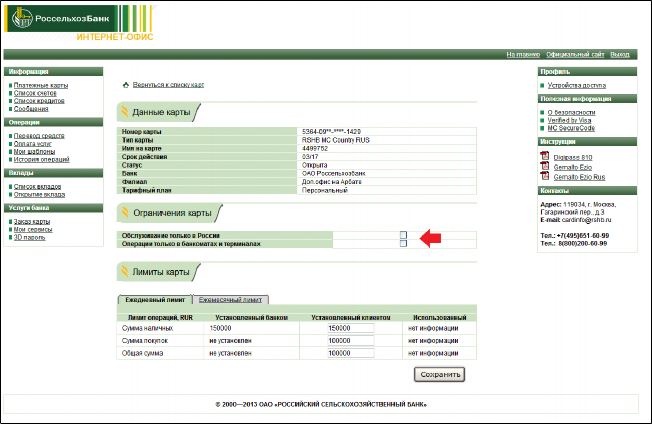
Task: Click the home icon beside the return link
Action: pos(126,85)
